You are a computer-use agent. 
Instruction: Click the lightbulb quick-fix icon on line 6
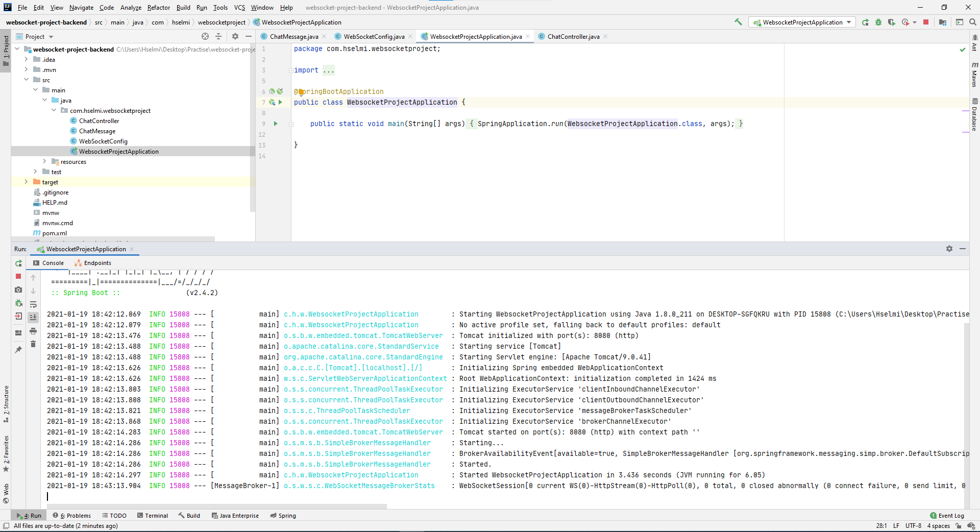coord(301,92)
